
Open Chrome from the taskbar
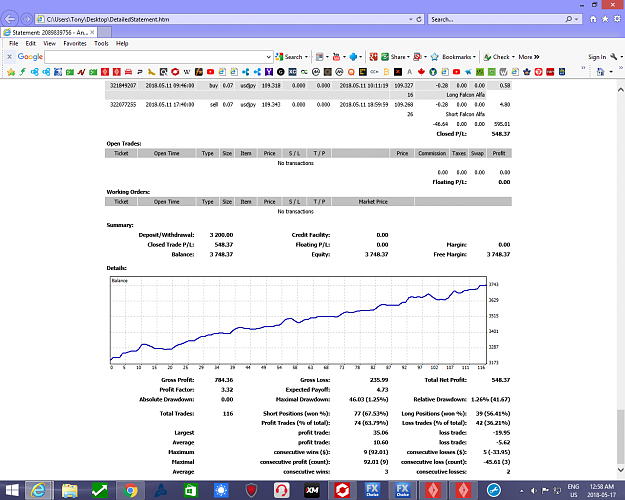(130, 490)
